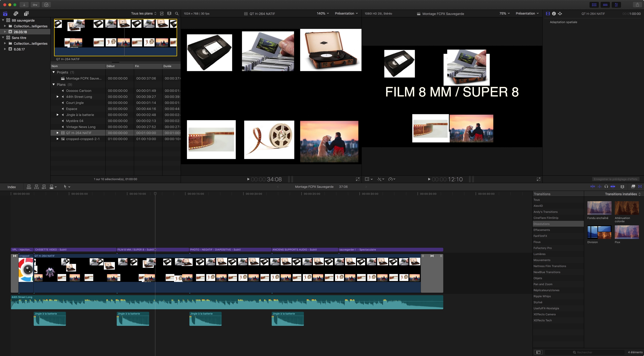The image size is (644, 356).
Task: Toggle audio skimming waveform button
Action: 599,187
